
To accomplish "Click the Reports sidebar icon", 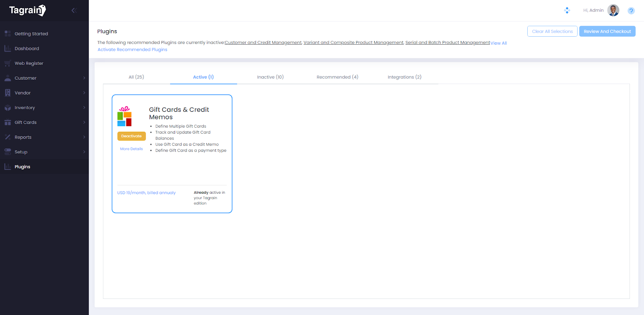I will coord(8,137).
